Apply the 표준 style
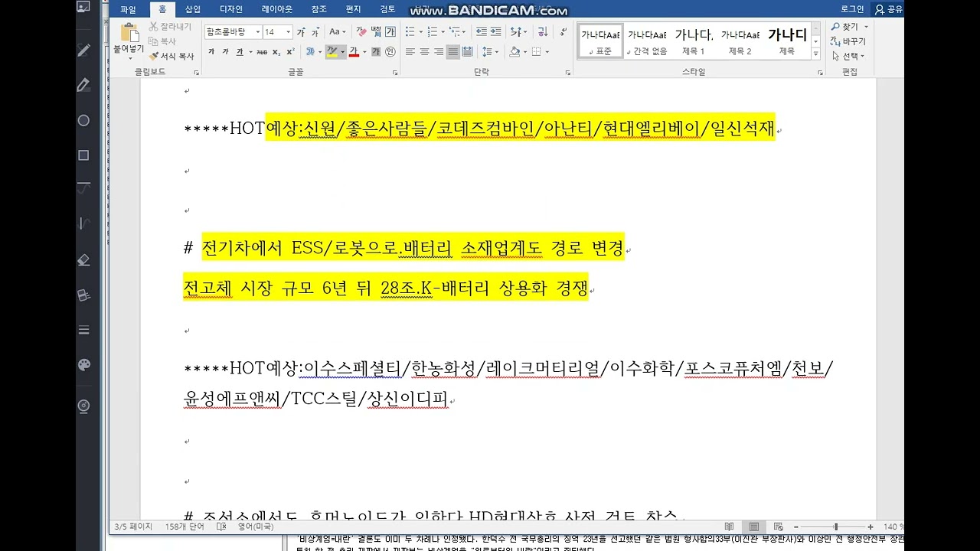This screenshot has height=551, width=980. coord(600,41)
